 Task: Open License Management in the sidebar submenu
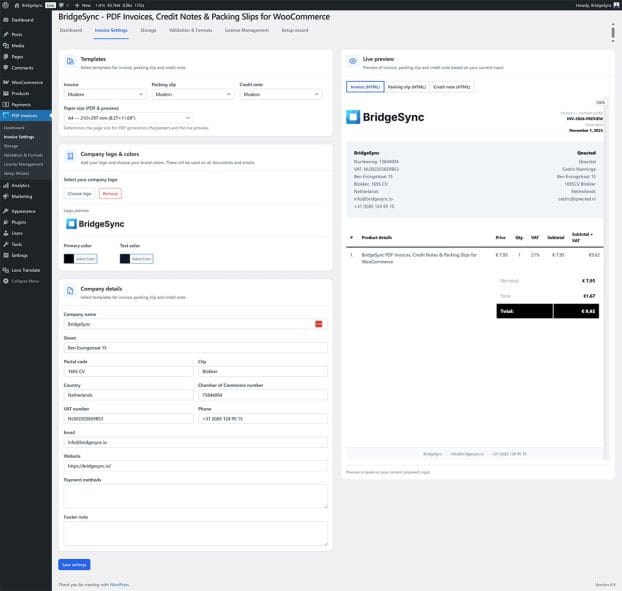tap(23, 164)
